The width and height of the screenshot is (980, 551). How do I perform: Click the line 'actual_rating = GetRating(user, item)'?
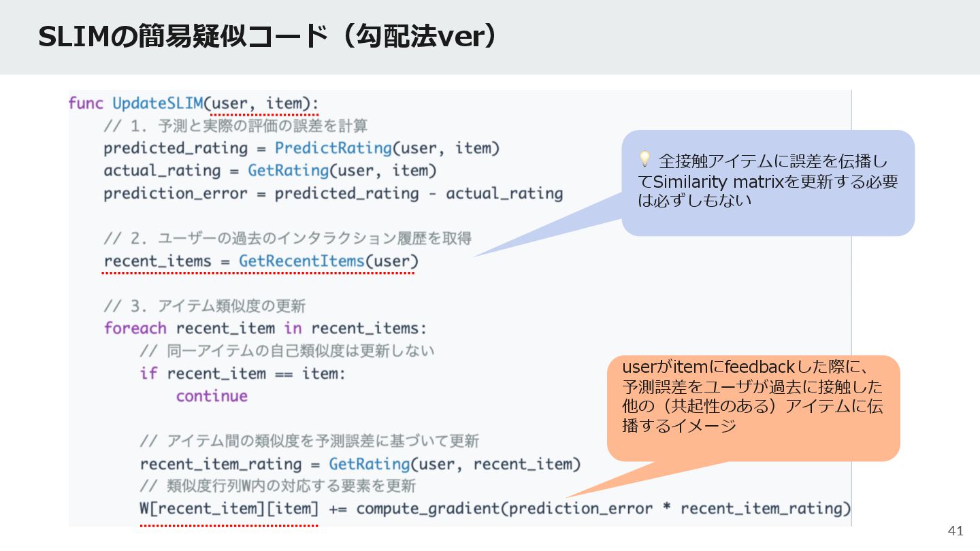coord(270,171)
